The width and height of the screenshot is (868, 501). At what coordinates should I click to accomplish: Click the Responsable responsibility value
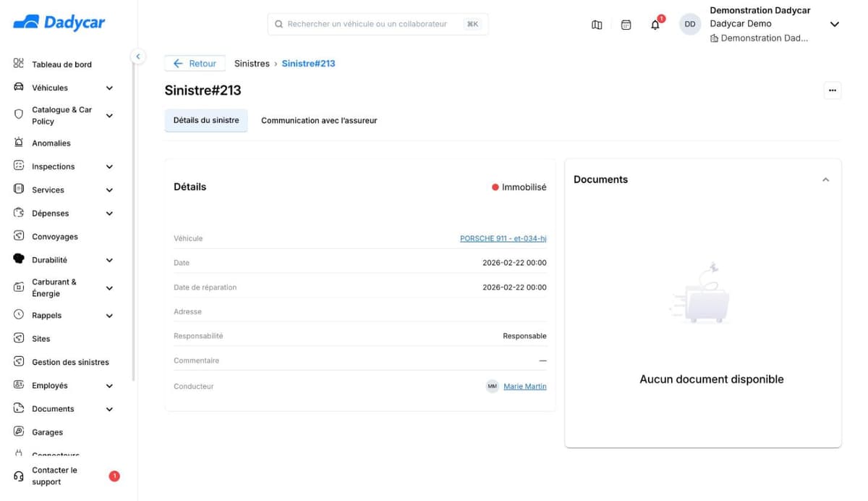click(x=525, y=336)
